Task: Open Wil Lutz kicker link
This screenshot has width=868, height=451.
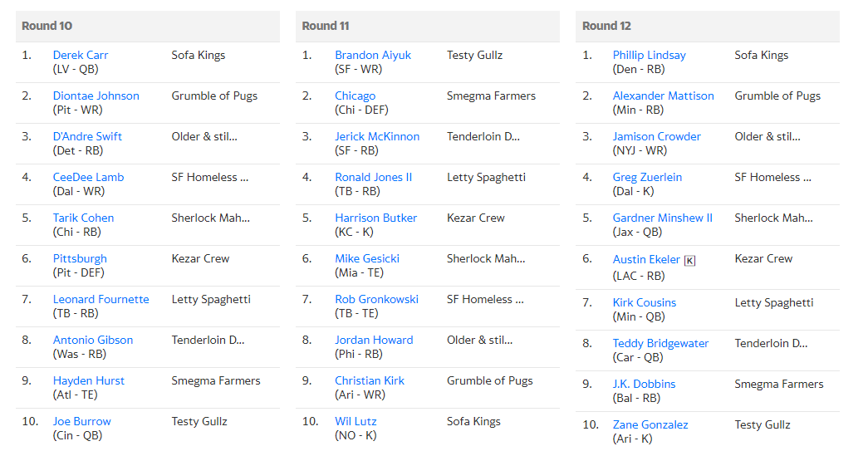Action: coord(356,421)
